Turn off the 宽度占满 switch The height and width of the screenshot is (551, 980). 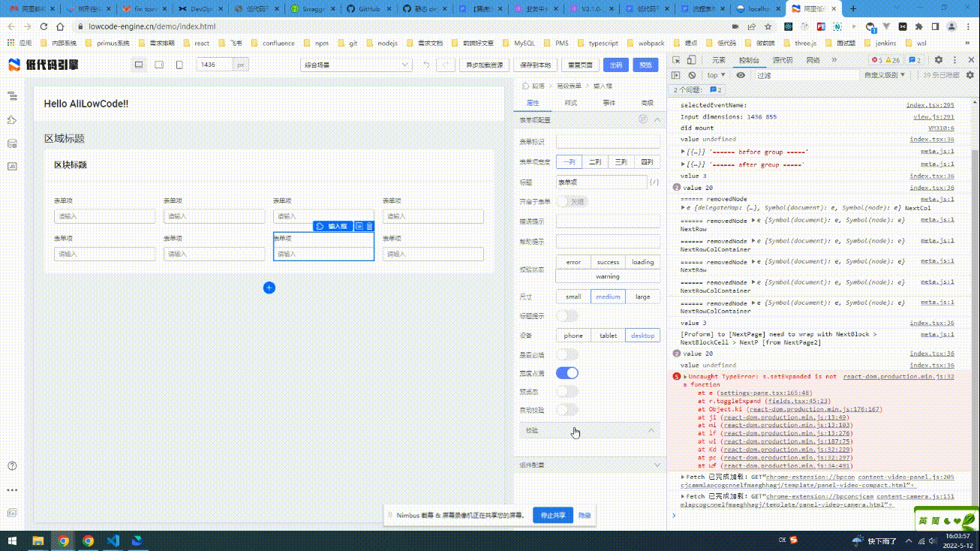[567, 372]
